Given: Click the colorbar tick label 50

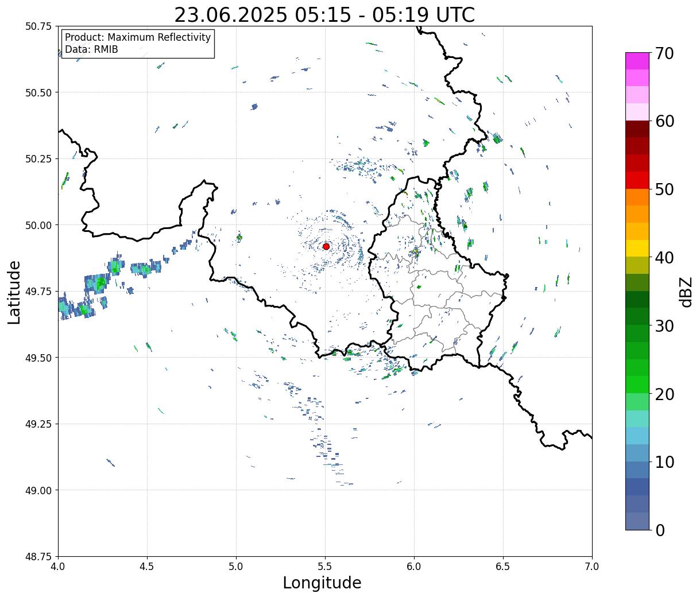Looking at the screenshot, I should [x=664, y=189].
